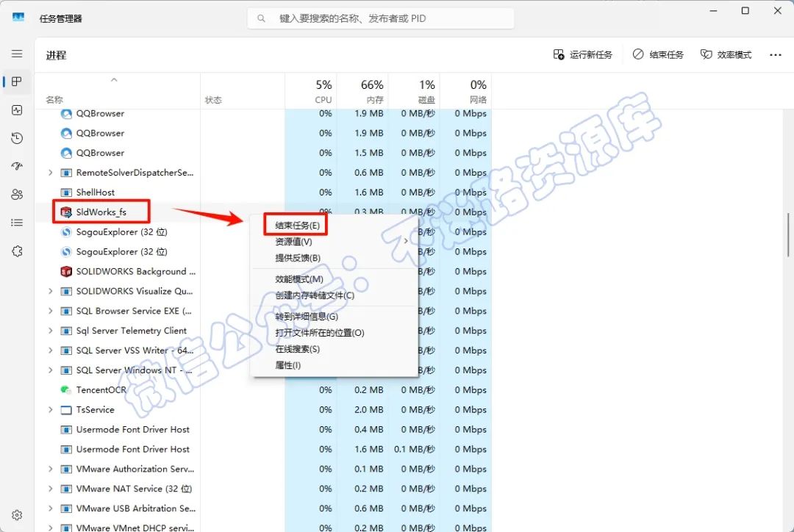Open the Services puzzle sidebar icon
This screenshot has height=532, width=794.
(x=17, y=251)
